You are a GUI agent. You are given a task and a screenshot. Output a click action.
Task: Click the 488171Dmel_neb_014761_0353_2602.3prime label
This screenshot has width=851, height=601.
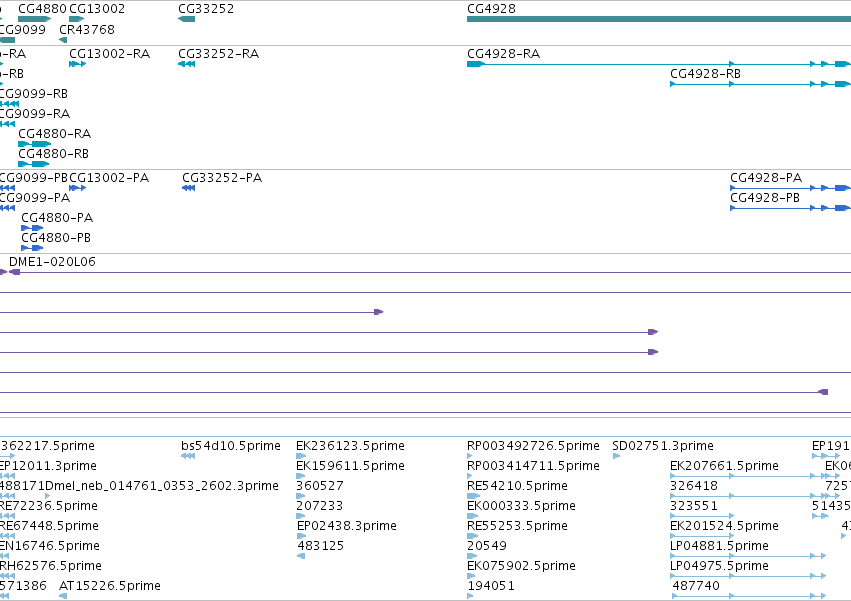point(139,486)
